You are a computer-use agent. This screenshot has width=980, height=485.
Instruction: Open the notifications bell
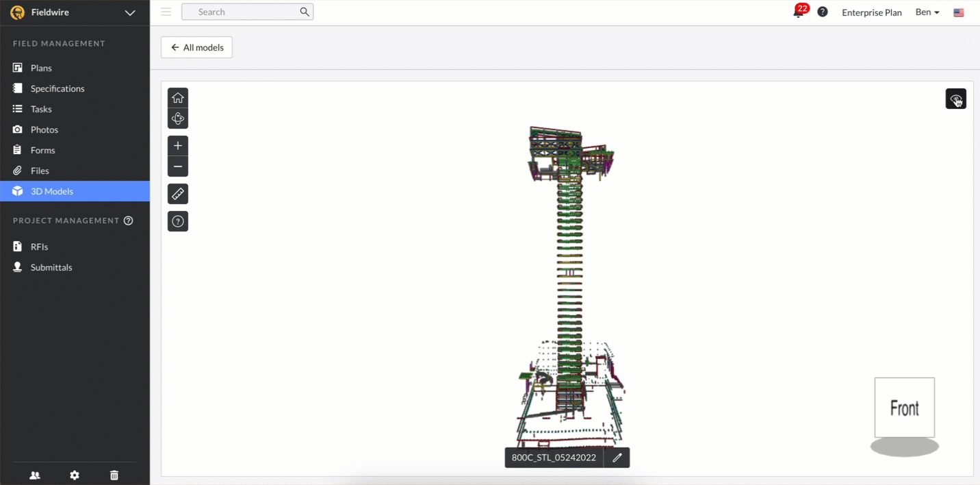[798, 12]
